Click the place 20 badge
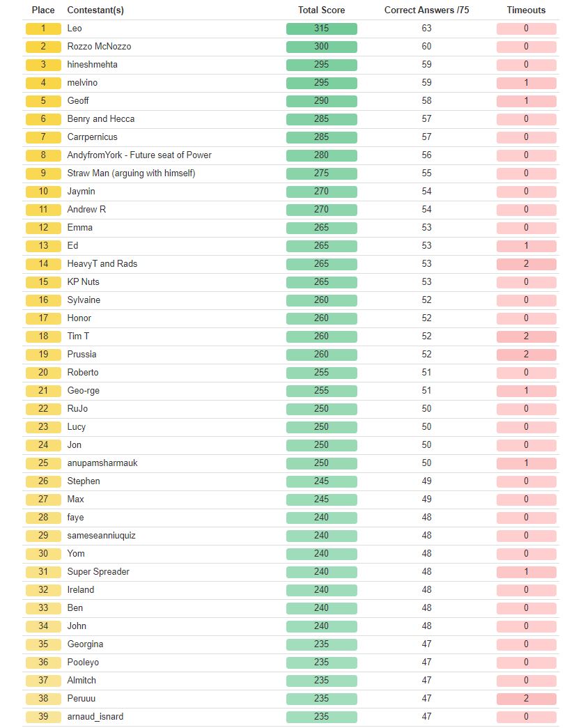The image size is (583, 728). [43, 373]
